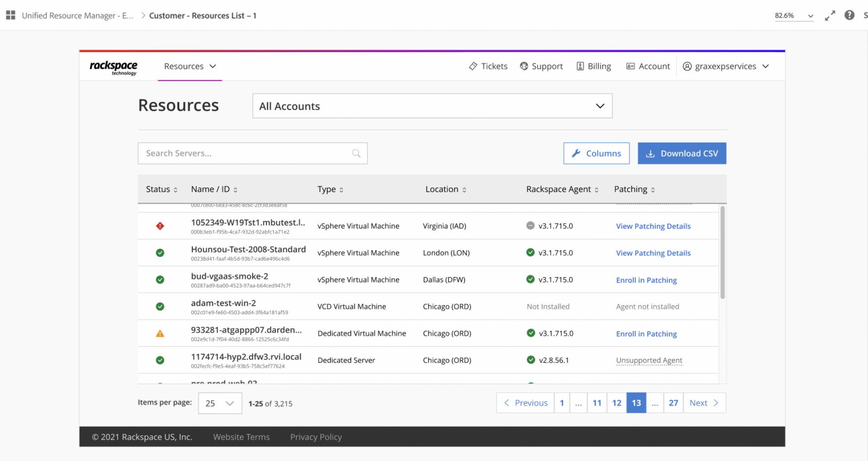Click the Rackspace Technology logo
868x461 pixels.
click(114, 67)
